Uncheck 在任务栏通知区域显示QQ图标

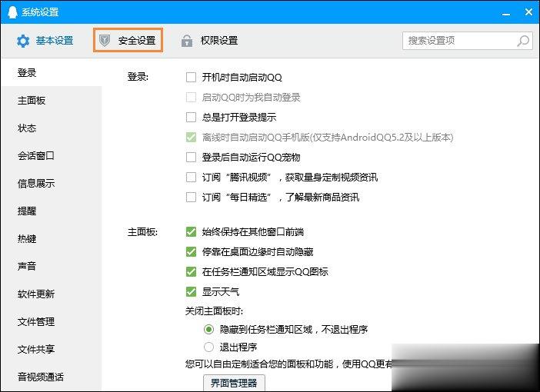click(x=191, y=271)
